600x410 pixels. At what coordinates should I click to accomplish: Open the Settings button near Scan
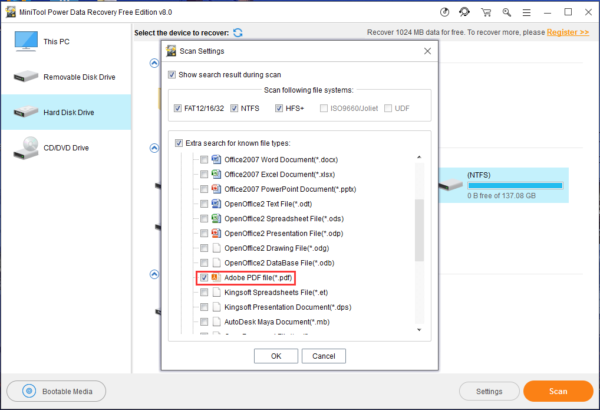[489, 391]
